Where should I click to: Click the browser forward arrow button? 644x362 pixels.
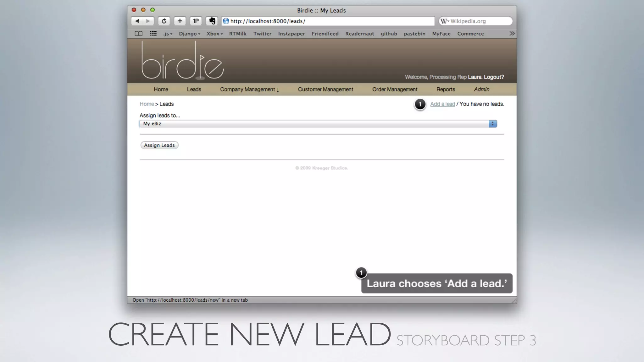[x=148, y=21]
